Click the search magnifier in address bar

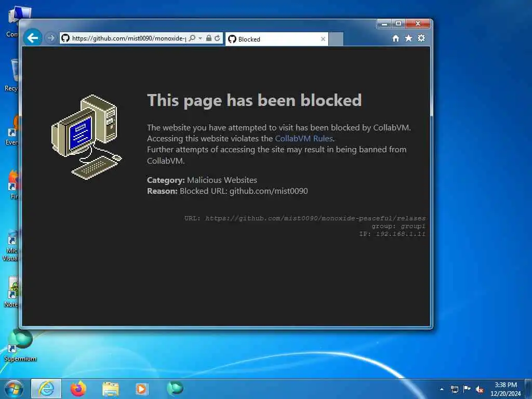(x=192, y=38)
